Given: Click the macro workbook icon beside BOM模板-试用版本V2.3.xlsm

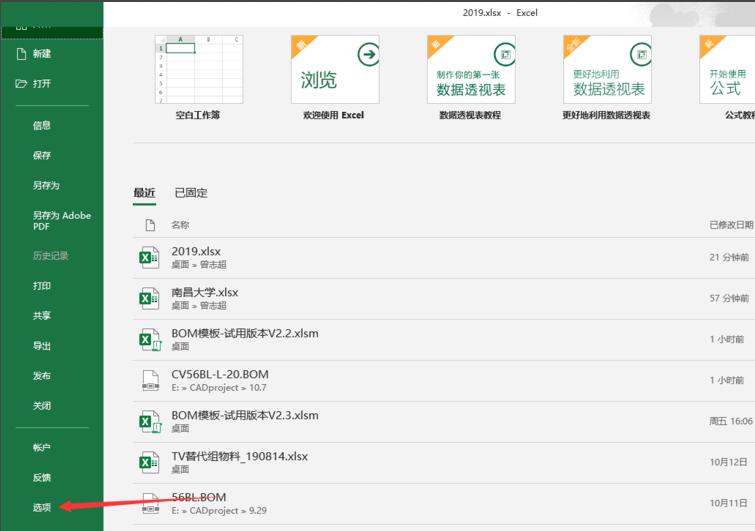Looking at the screenshot, I should (x=150, y=421).
